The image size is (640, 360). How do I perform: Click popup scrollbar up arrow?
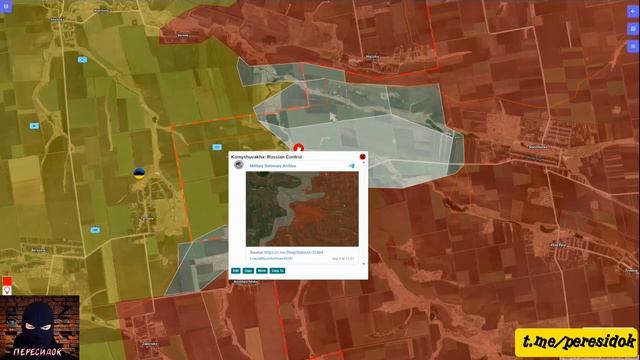(x=364, y=163)
